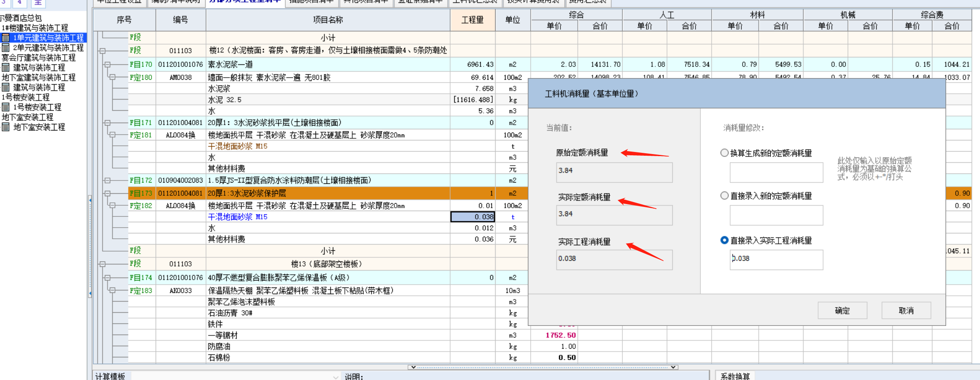This screenshot has height=380, width=980.
Task: Click the 工程量 column header
Action: pos(472,20)
